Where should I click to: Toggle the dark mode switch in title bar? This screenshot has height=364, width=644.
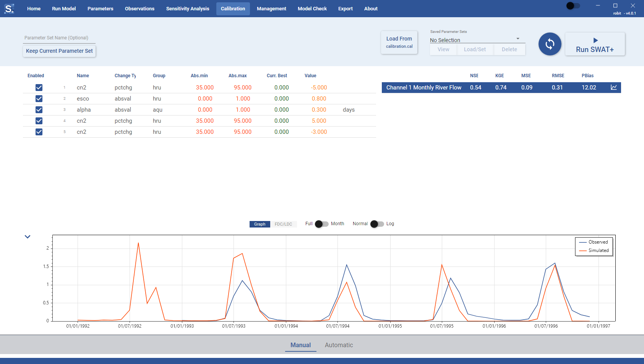[x=573, y=6]
